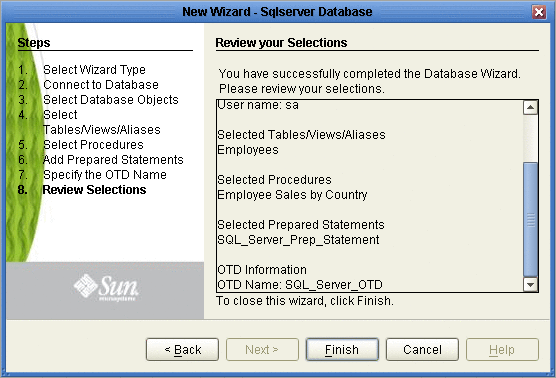Click the Finish button
556x378 pixels.
pyautogui.click(x=342, y=350)
